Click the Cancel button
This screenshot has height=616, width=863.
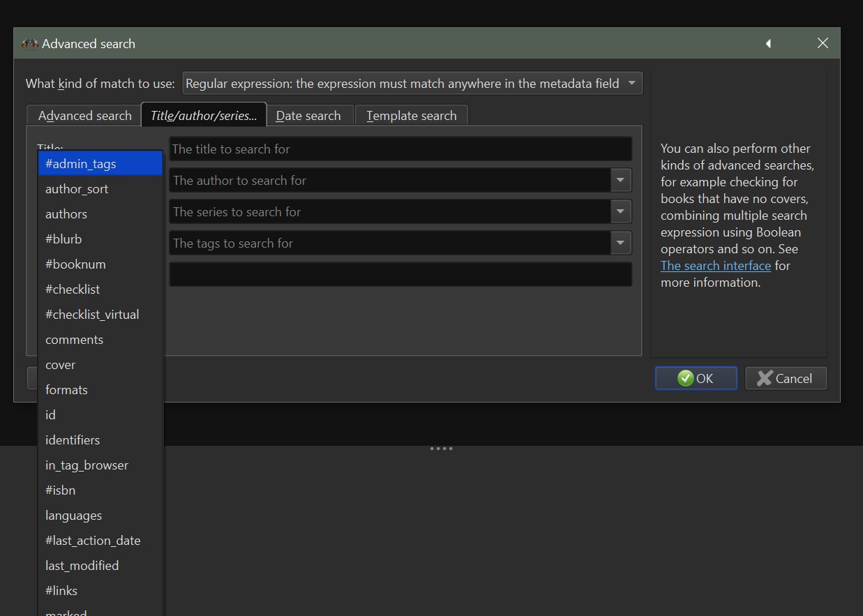click(786, 378)
